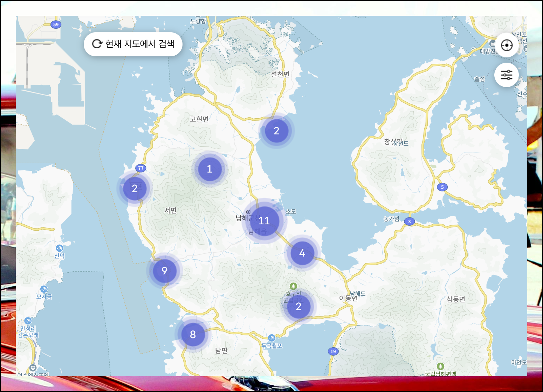The image size is (543, 392).
Task: Click the route 59 shield
Action: [x=56, y=24]
